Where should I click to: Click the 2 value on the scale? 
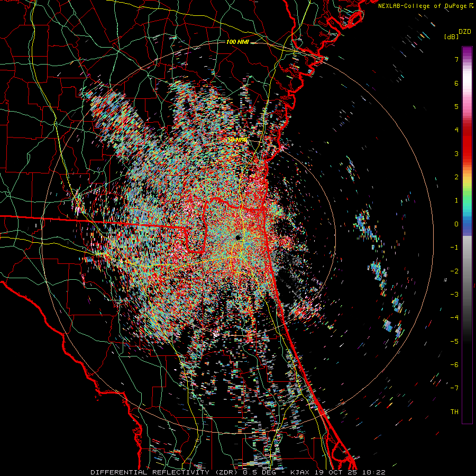(456, 177)
